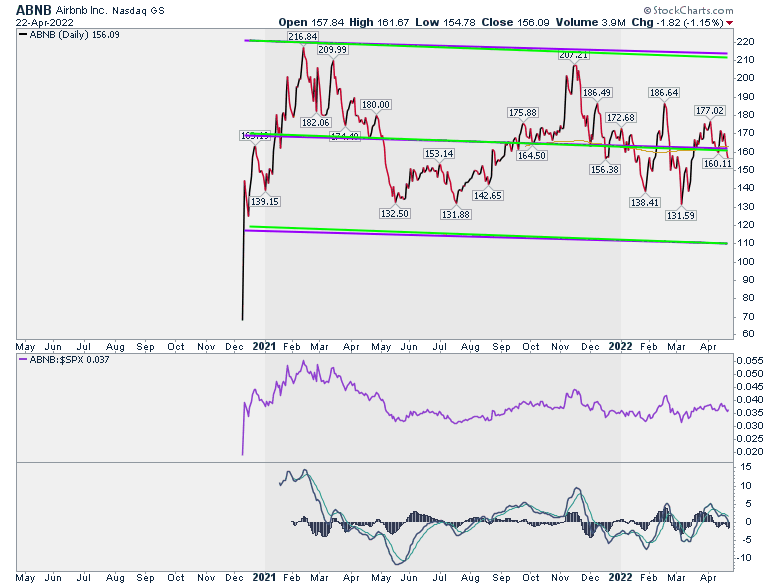Click the 150 value on the price axis
The width and height of the screenshot is (780, 586).
(x=746, y=170)
